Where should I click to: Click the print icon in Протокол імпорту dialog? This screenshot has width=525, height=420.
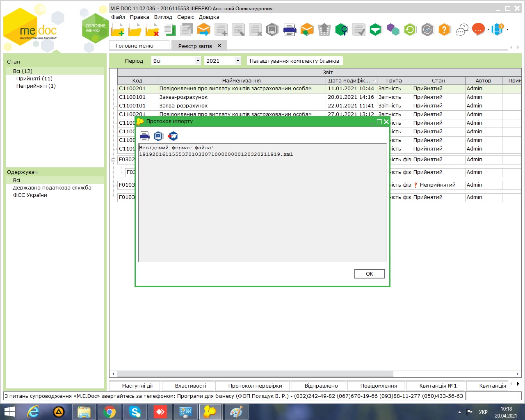pyautogui.click(x=145, y=136)
